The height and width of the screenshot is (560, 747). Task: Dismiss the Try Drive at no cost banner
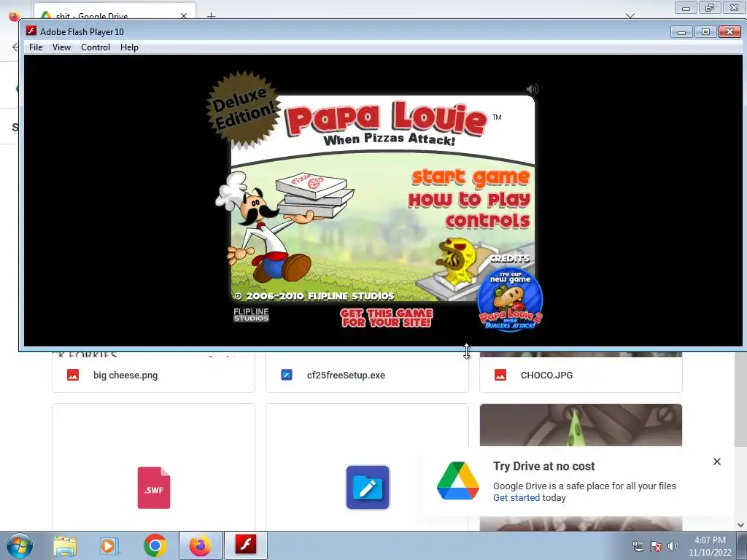(x=716, y=462)
